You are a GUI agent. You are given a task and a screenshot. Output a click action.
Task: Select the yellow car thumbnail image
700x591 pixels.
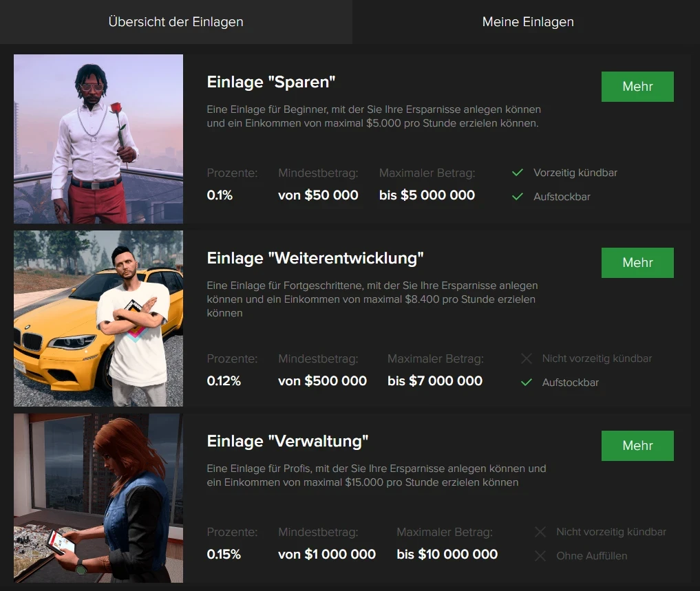coord(98,318)
